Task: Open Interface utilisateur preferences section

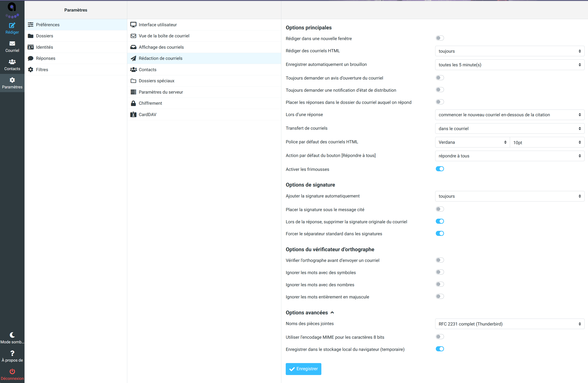Action: click(x=204, y=25)
